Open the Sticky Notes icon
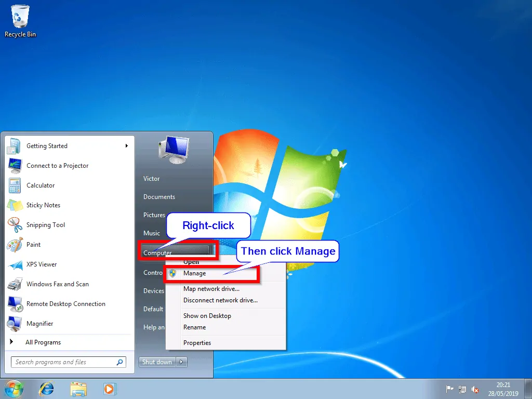The image size is (532, 399). (x=14, y=205)
